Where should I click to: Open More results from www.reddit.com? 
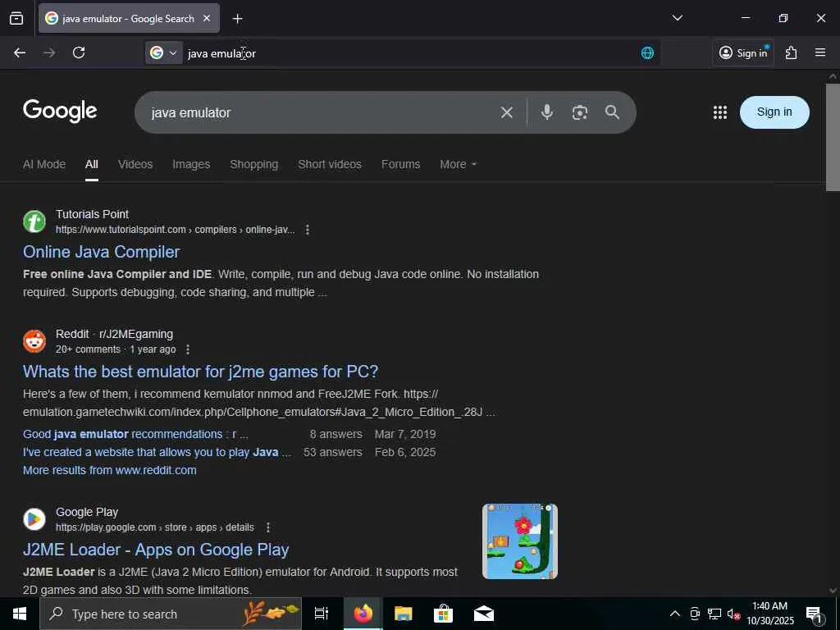point(110,470)
